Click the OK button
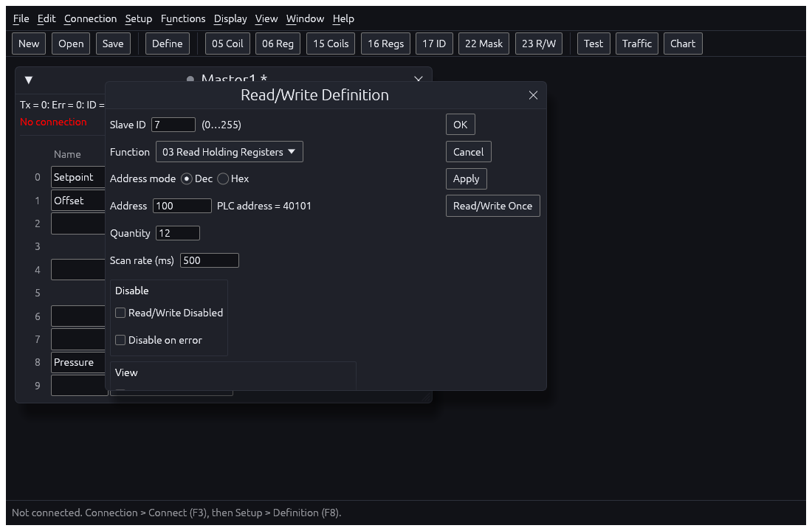This screenshot has width=812, height=531. (x=461, y=124)
